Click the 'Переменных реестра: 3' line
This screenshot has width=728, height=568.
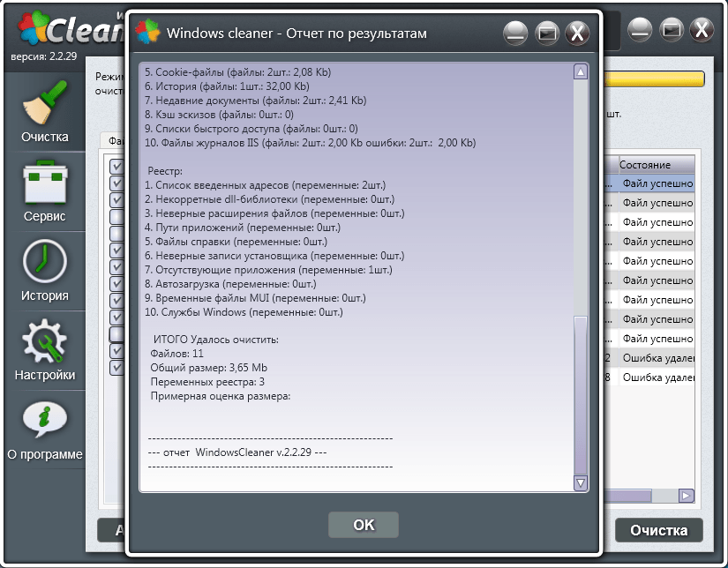[207, 382]
